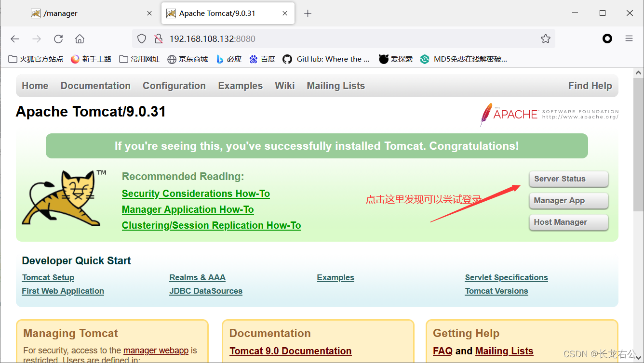
Task: Open Servlet Specifications link
Action: pyautogui.click(x=507, y=277)
